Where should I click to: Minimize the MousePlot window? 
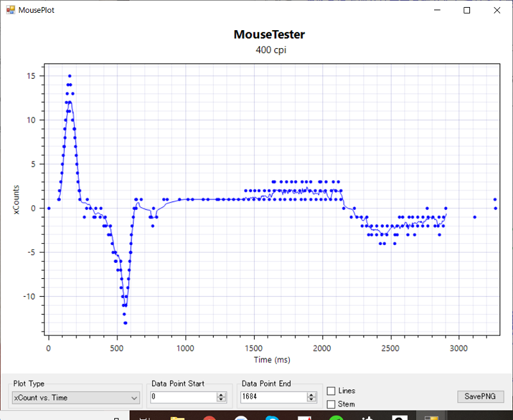(437, 10)
